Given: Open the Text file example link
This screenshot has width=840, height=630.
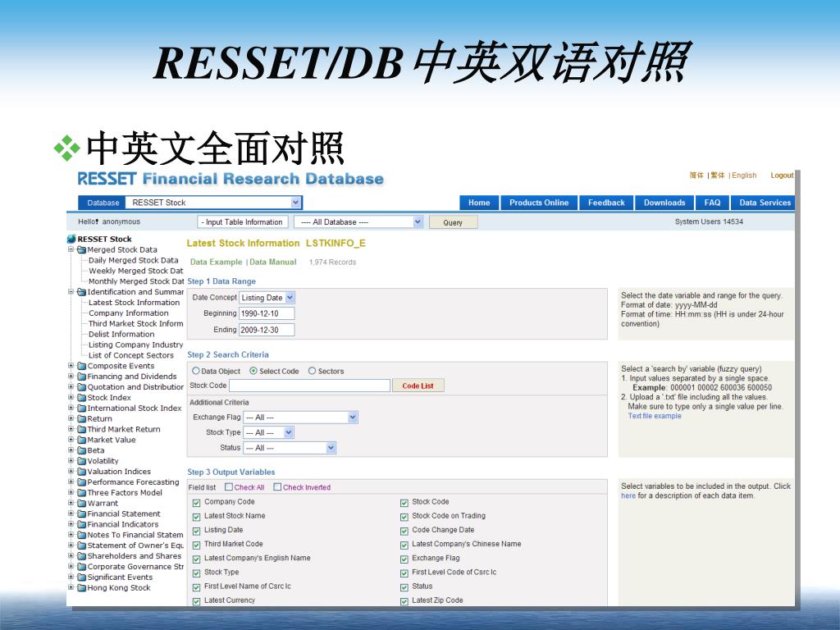Looking at the screenshot, I should tap(655, 416).
